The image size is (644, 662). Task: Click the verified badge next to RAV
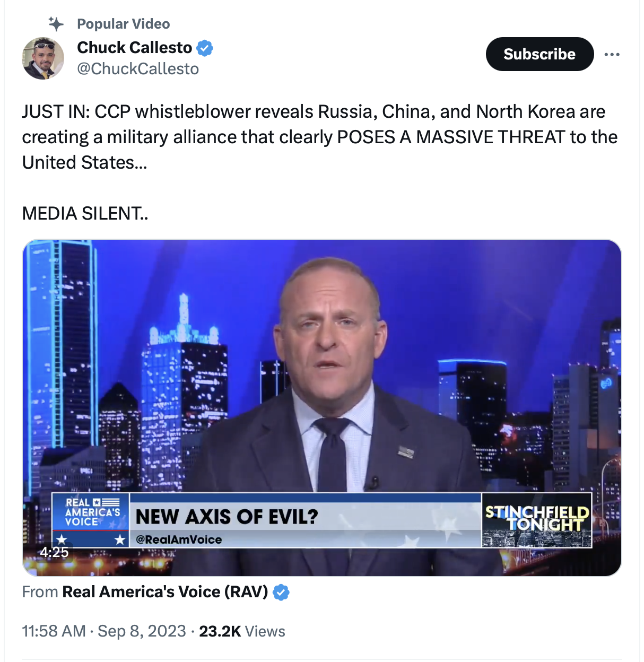281,592
